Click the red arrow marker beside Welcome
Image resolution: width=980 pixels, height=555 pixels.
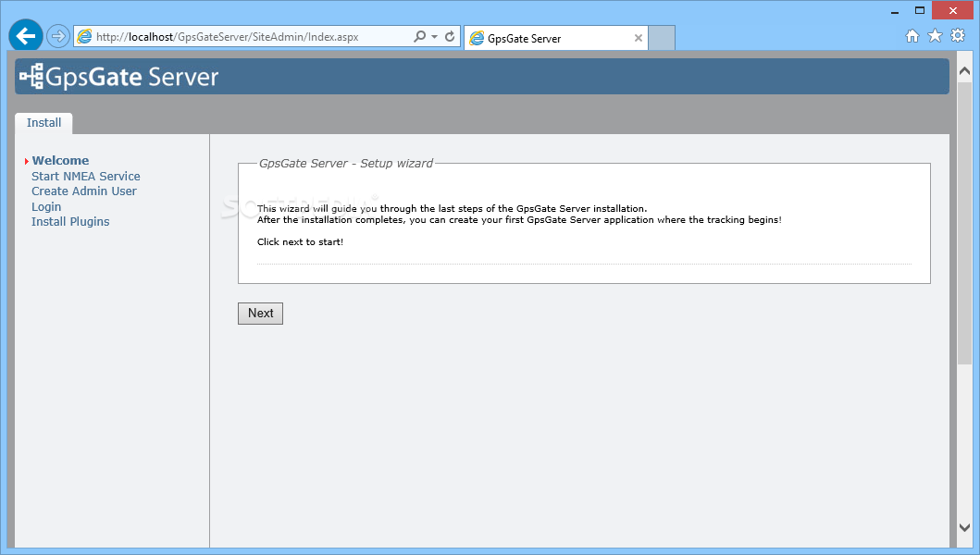[27, 161]
